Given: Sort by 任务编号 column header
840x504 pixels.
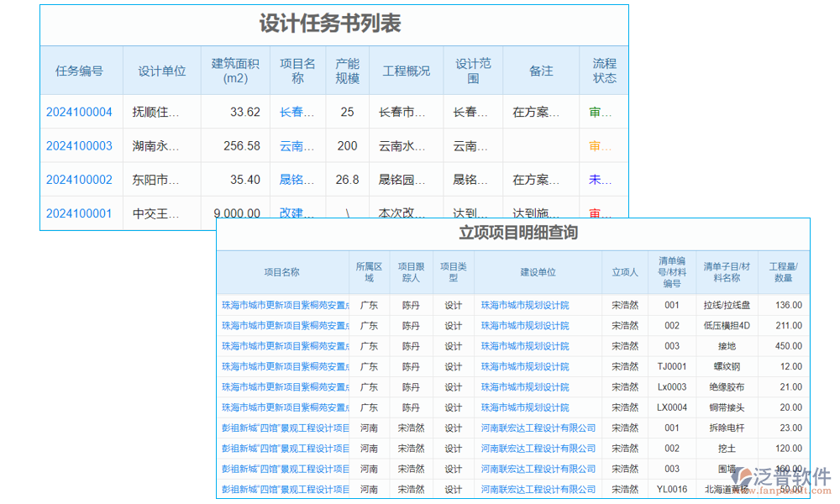Looking at the screenshot, I should [x=80, y=70].
